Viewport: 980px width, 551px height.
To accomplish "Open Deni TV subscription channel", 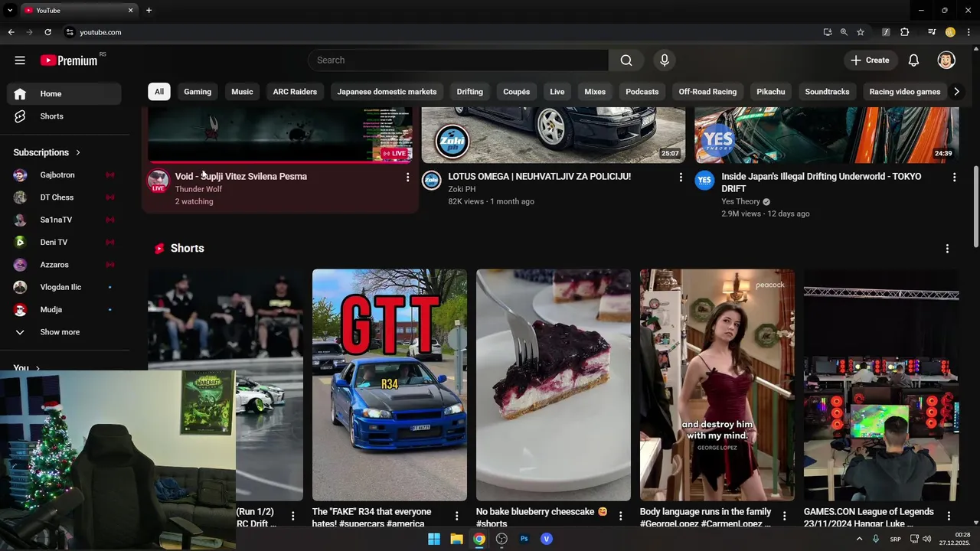I will pos(64,243).
